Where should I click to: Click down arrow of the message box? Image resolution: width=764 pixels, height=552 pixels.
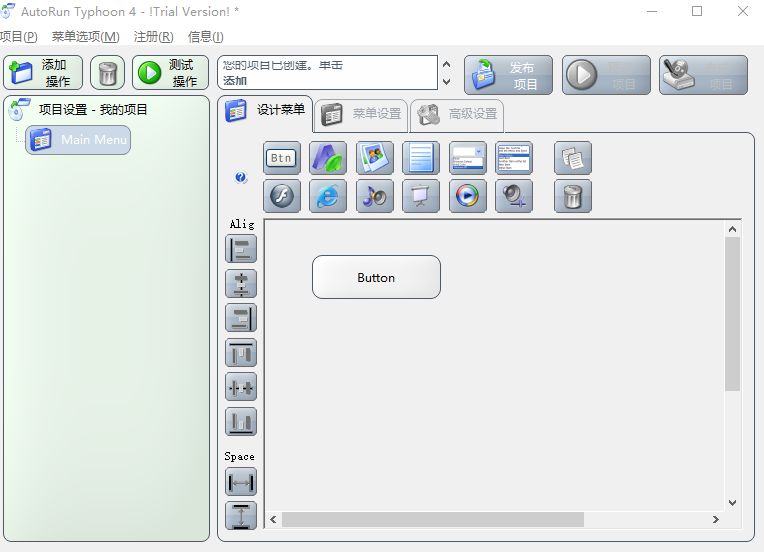coord(446,81)
